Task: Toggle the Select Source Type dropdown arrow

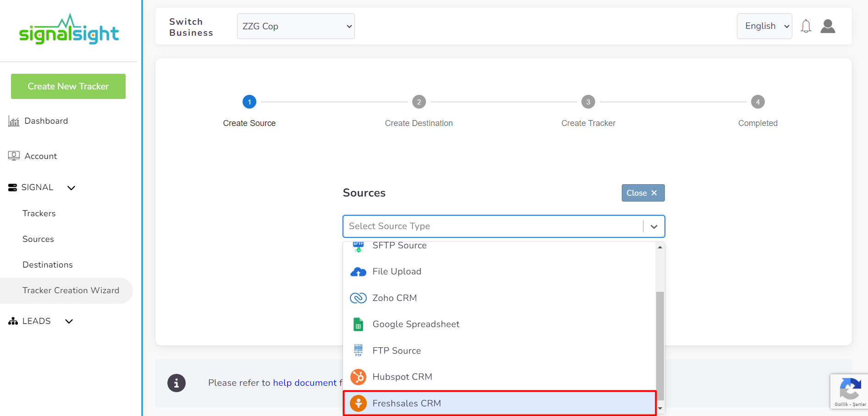Action: tap(654, 226)
